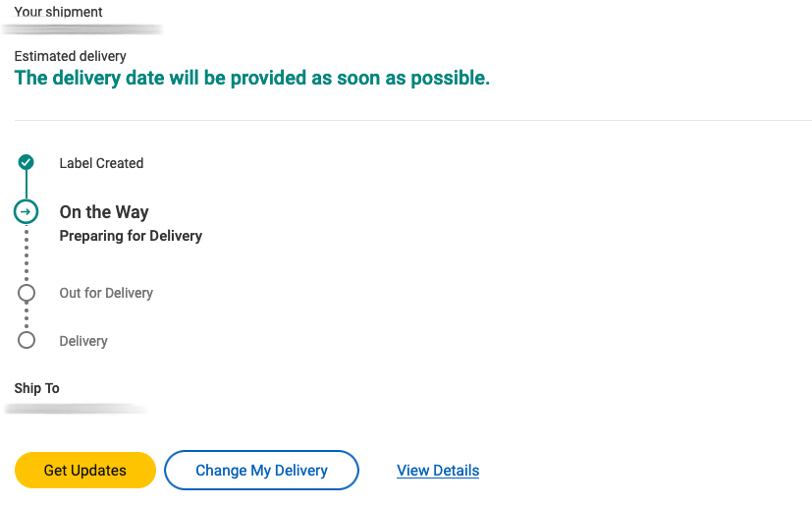Viewport: 812px width, 507px height.
Task: Click the dotted progress line below On the Way
Action: (27, 254)
